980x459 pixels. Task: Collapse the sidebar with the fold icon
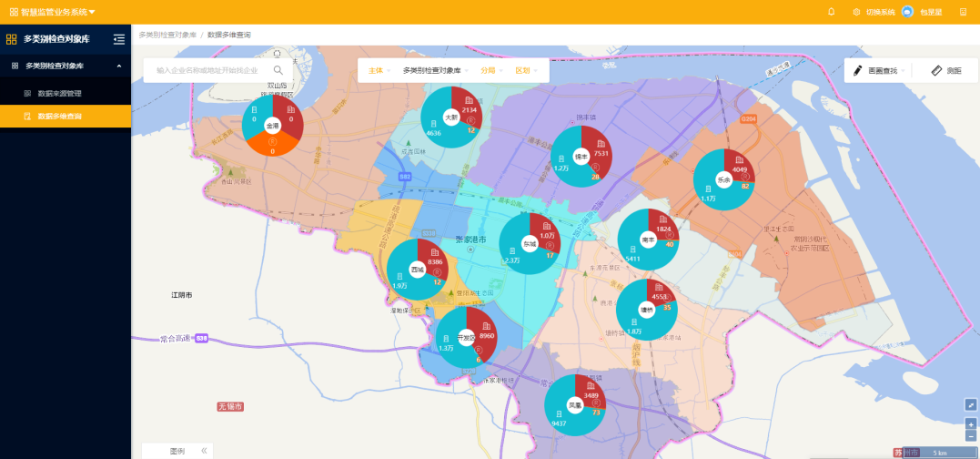[x=119, y=39]
